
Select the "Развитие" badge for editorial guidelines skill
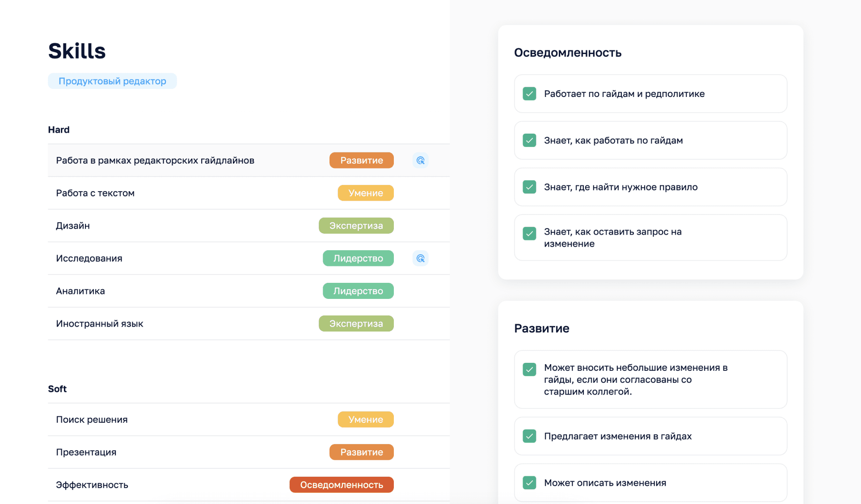361,160
